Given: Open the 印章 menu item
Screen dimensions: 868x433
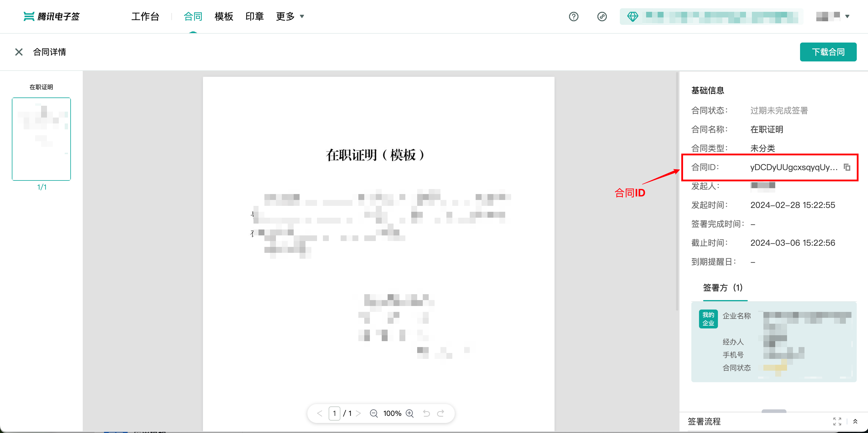Looking at the screenshot, I should 254,16.
